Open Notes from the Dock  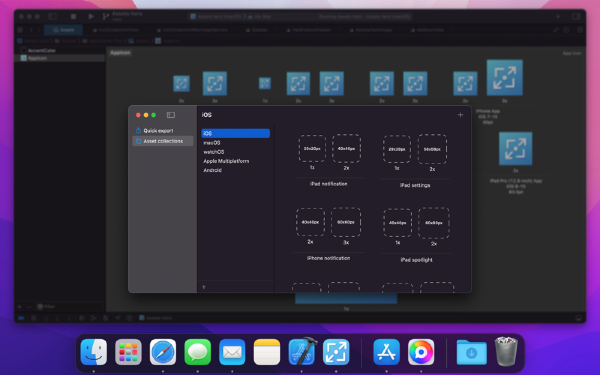(267, 352)
